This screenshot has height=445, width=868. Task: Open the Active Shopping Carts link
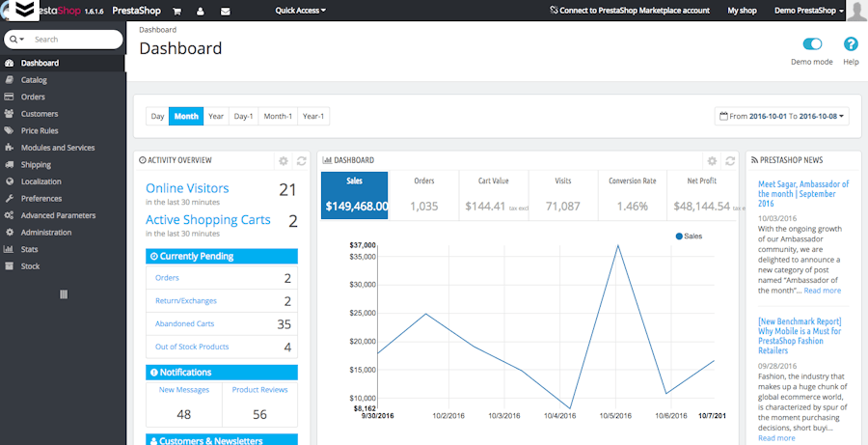208,220
